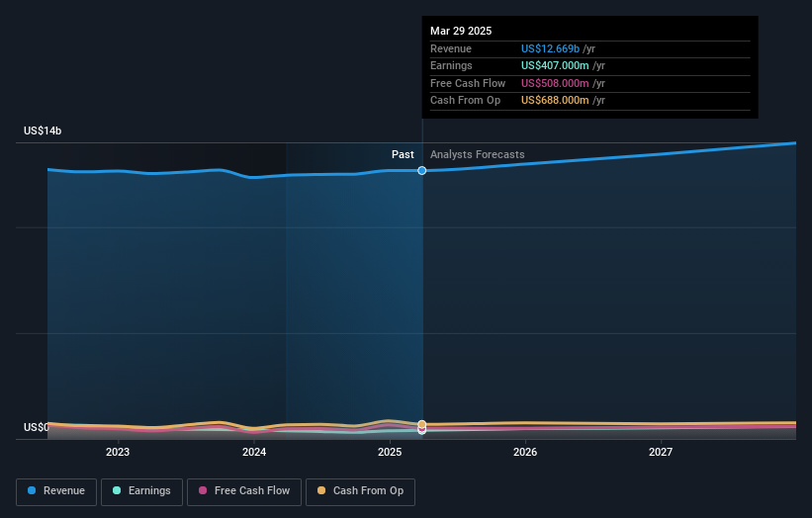Click the US$14b y-axis label
812x518 pixels.
43,130
